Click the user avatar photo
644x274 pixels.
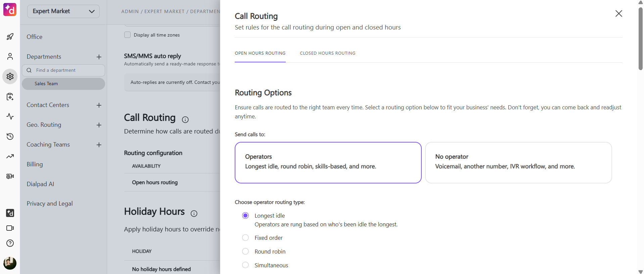pyautogui.click(x=10, y=263)
